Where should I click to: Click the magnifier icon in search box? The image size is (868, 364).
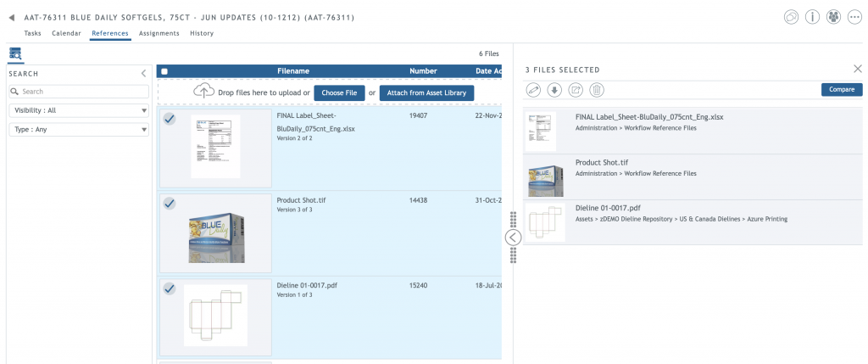[x=15, y=92]
